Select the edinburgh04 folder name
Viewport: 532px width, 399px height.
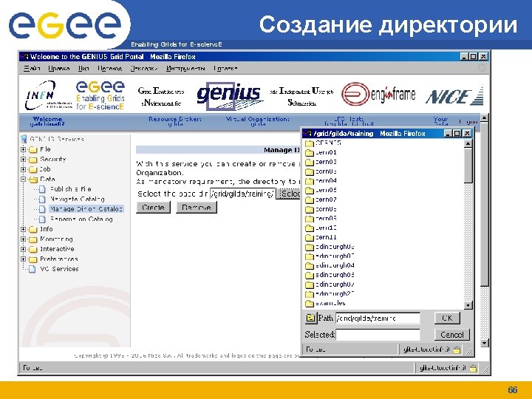click(335, 266)
